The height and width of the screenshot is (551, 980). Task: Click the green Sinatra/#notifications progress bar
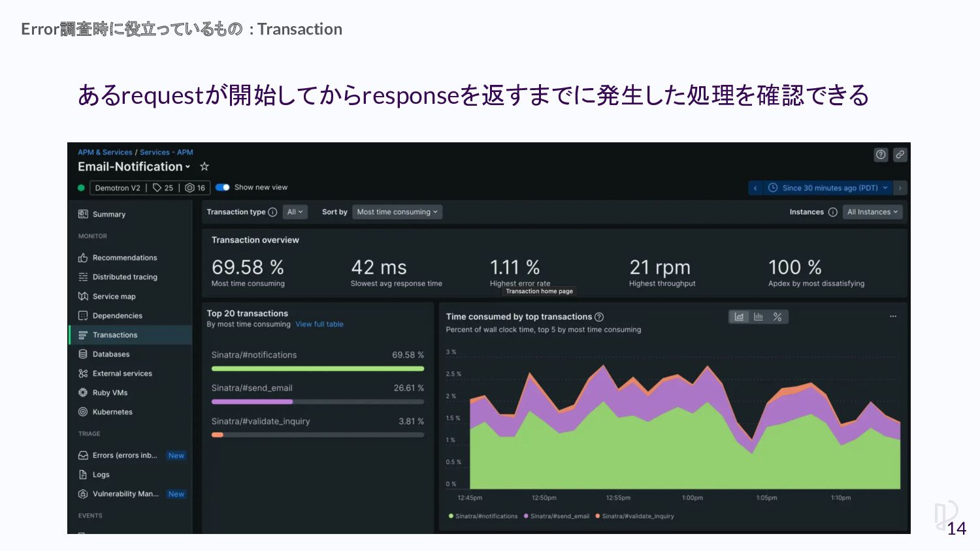tap(318, 369)
